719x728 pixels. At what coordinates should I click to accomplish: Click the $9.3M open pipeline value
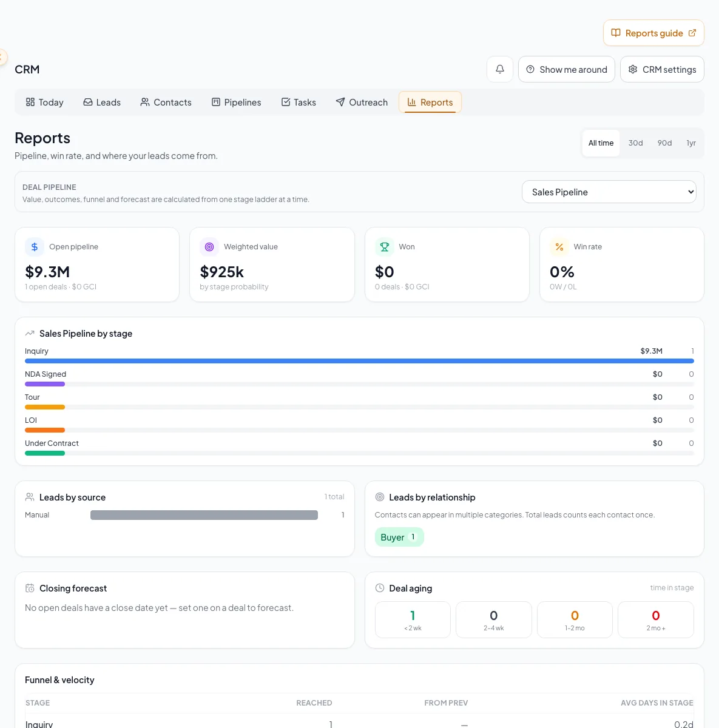[47, 272]
